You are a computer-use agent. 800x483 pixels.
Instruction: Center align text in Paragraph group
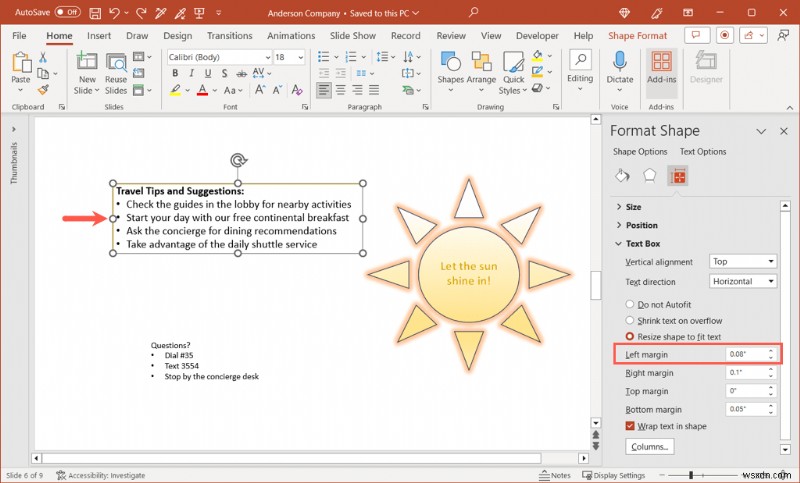coord(340,90)
